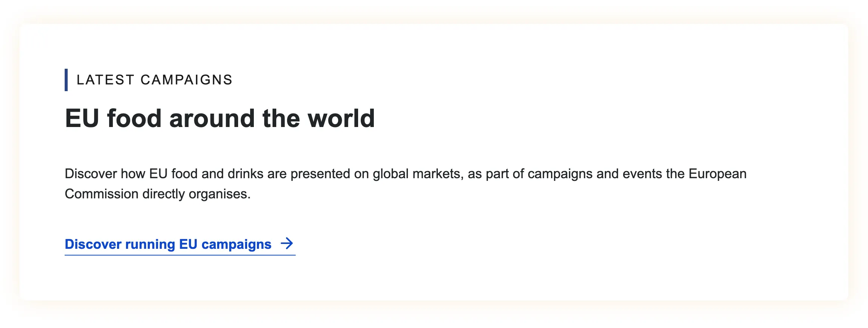Open the Discover running EU campaigns link
This screenshot has width=868, height=328.
[x=168, y=244]
